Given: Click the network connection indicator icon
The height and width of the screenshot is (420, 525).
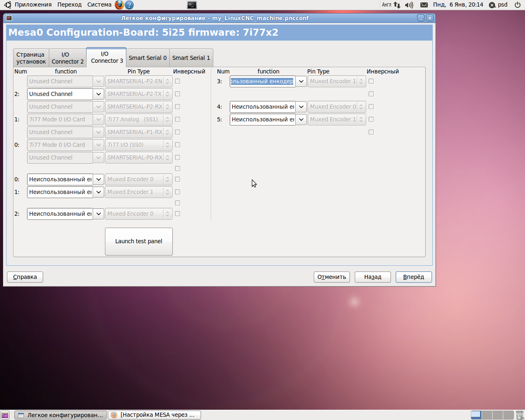Looking at the screenshot, I should (397, 5).
